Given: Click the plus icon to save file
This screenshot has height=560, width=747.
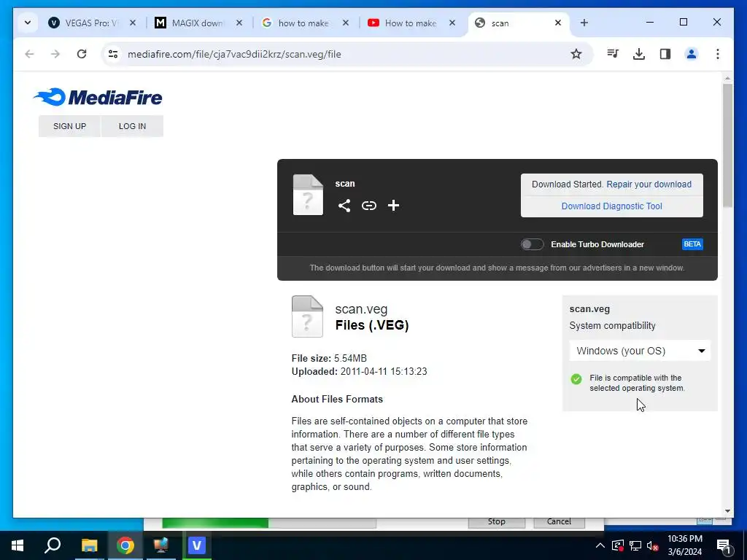Looking at the screenshot, I should [393, 205].
